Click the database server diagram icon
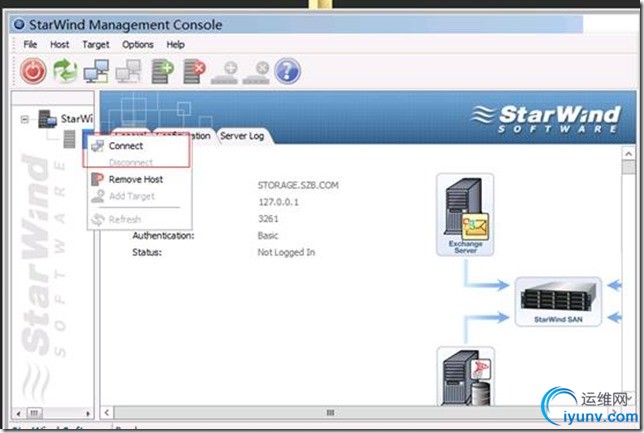This screenshot has height=433, width=644. [466, 376]
